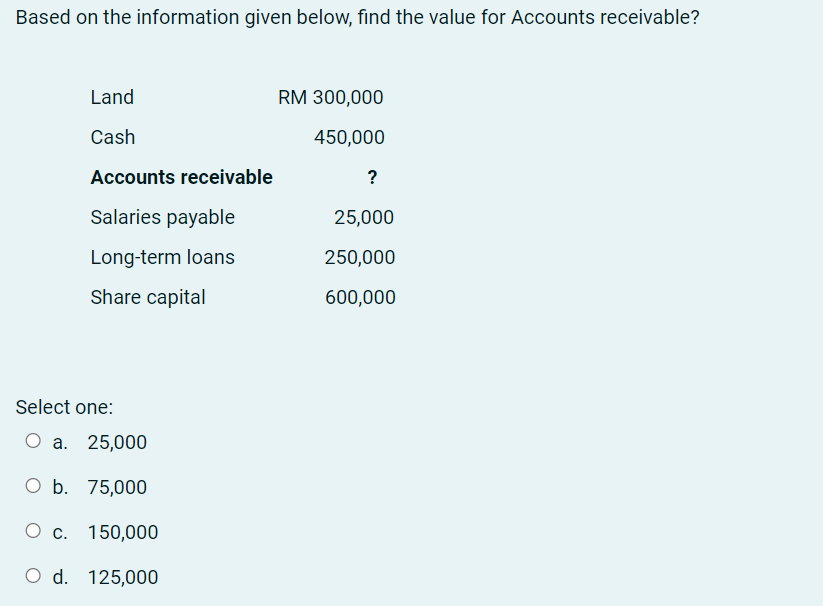Click the question mark value for Accounts receivable
823x606 pixels.
(372, 177)
